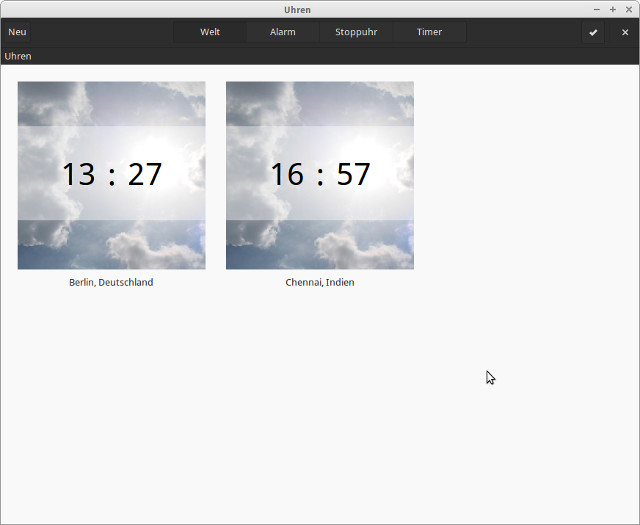Viewport: 640px width, 525px height.
Task: Click the 13 : 27 time display
Action: pyautogui.click(x=111, y=174)
